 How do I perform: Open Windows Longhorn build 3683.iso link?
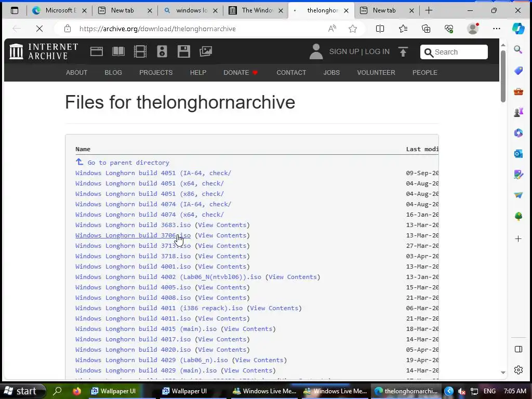pos(133,225)
